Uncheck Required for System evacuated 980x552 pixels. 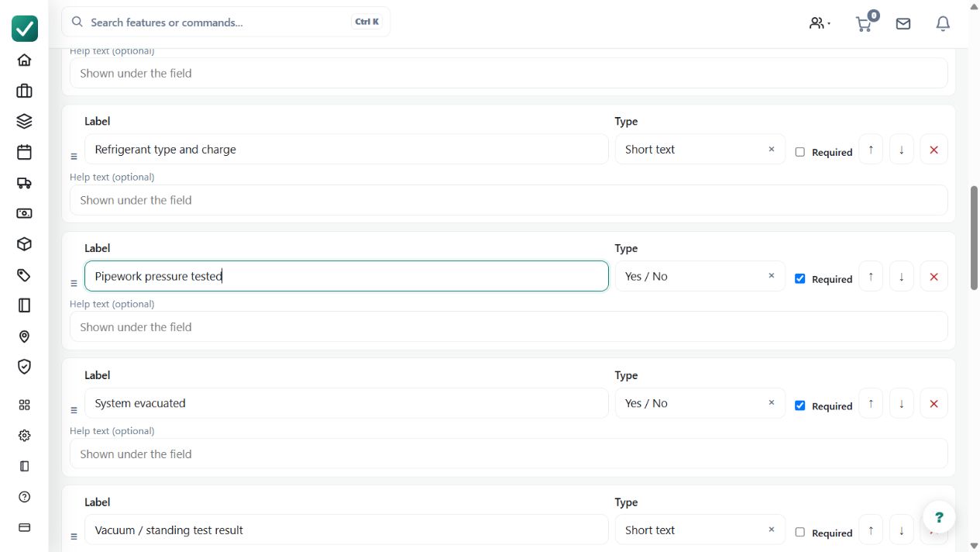coord(800,405)
